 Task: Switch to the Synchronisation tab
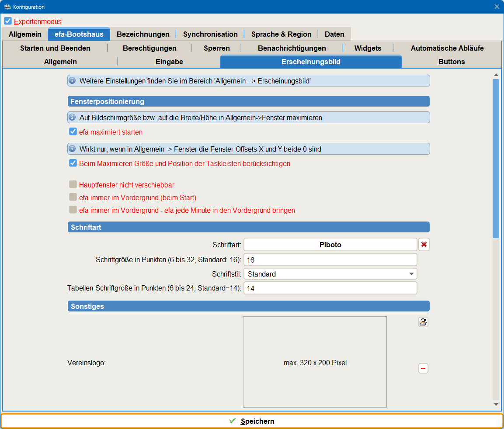tap(210, 34)
